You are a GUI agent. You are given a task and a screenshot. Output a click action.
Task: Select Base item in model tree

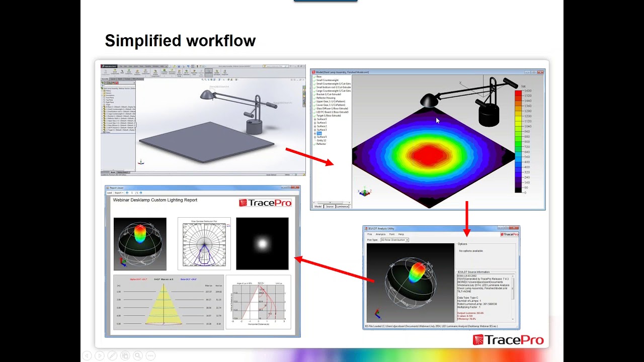318,76
